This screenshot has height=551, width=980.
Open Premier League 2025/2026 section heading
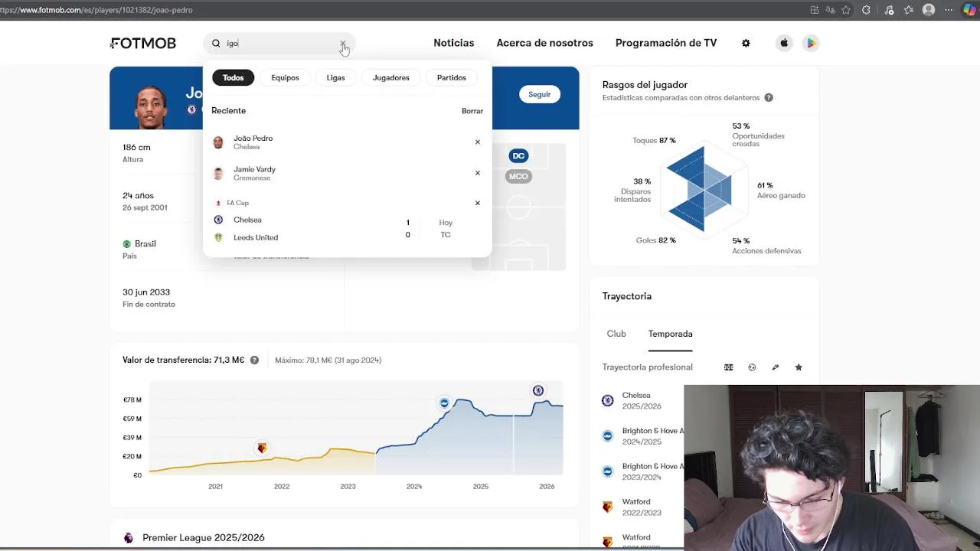pos(204,538)
